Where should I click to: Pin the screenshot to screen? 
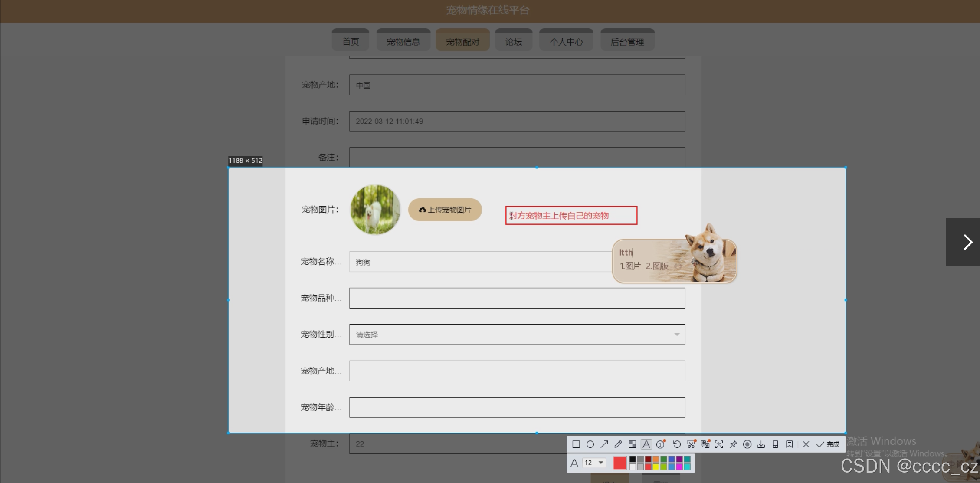(733, 444)
